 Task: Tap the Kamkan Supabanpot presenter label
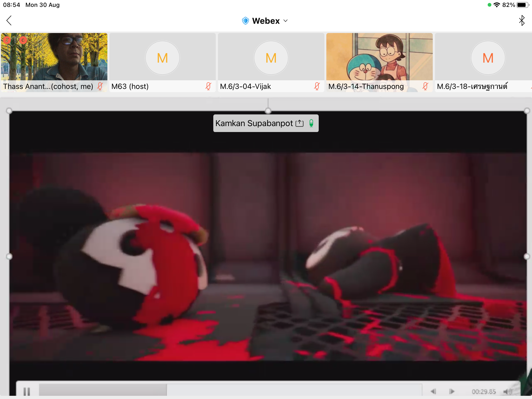click(x=266, y=123)
